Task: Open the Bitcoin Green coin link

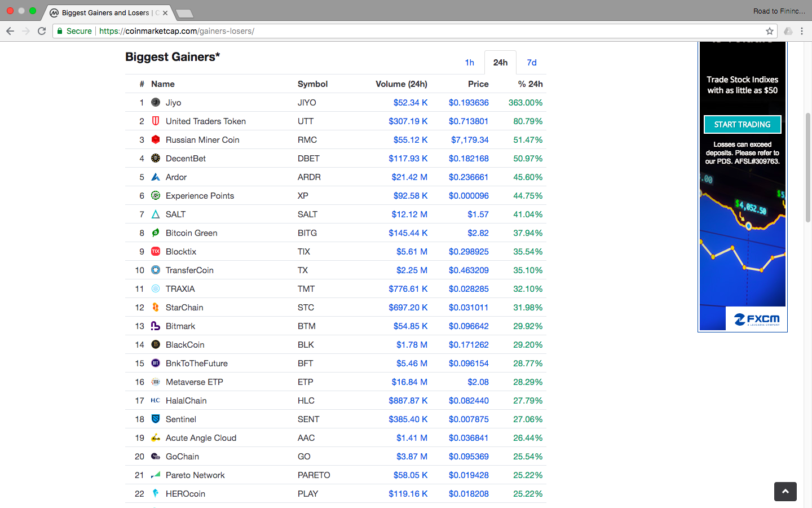Action: coord(191,233)
